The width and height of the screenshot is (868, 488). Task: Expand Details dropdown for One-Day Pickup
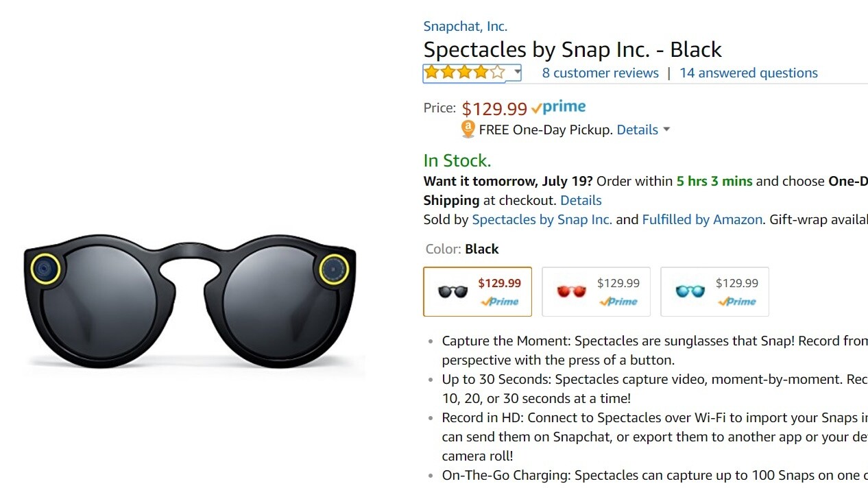666,130
